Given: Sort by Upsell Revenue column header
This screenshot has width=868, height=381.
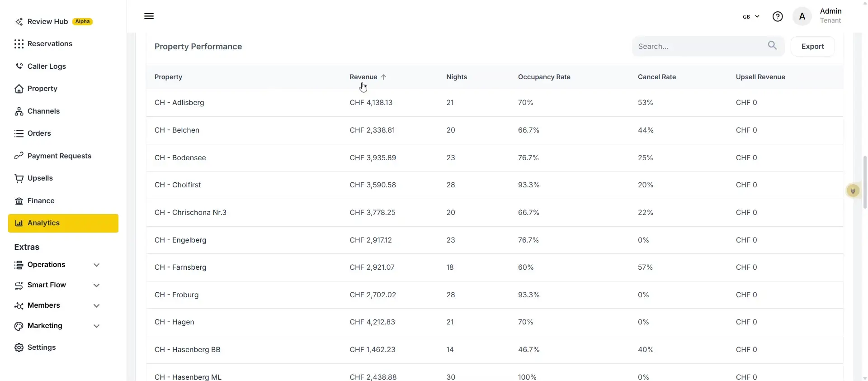Looking at the screenshot, I should [x=760, y=77].
